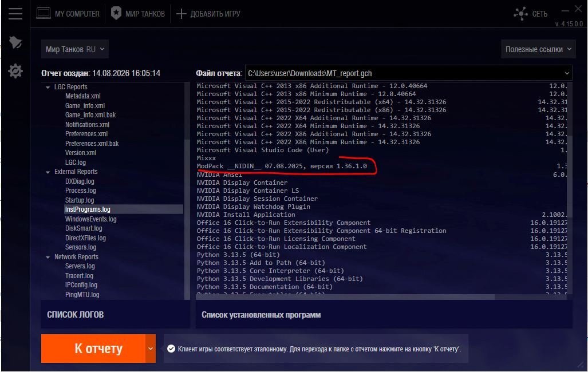Click the plus icon for Добавить игру
Screen dimensions: 588x372
[x=181, y=14]
